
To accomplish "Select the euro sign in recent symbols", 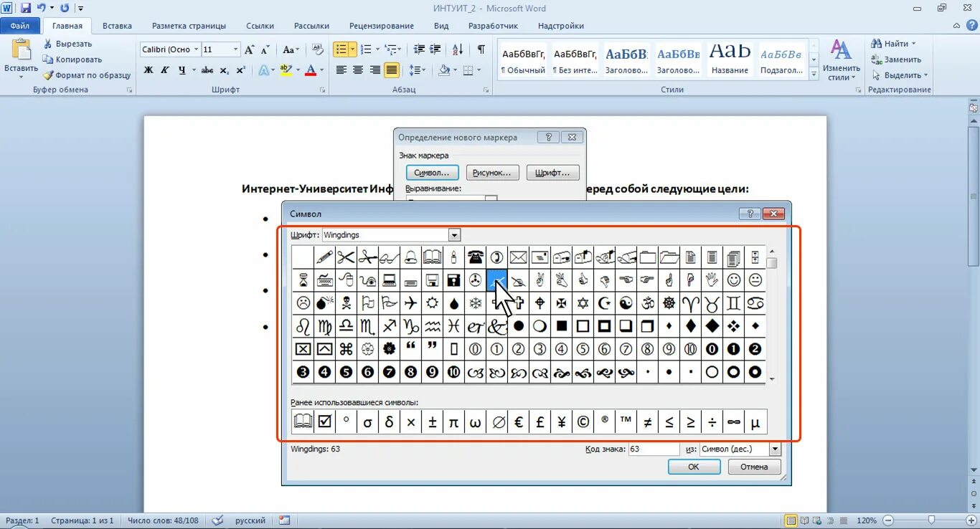I will tap(518, 422).
